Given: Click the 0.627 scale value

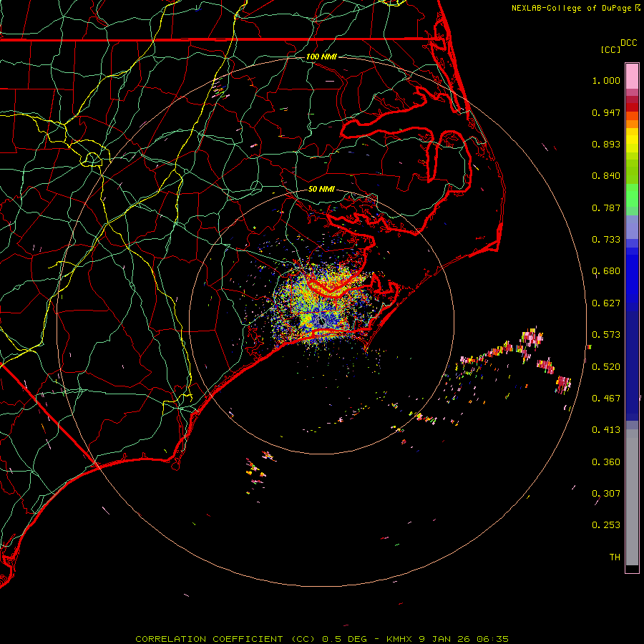Looking at the screenshot, I should pyautogui.click(x=606, y=303).
